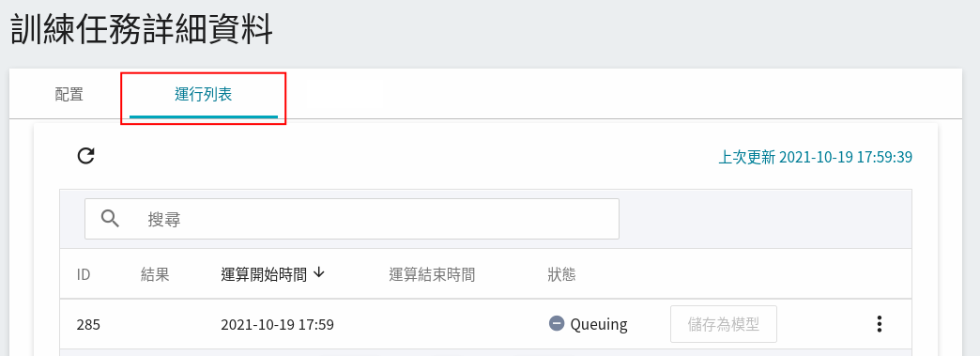Sort by the 狀態 column header

562,274
